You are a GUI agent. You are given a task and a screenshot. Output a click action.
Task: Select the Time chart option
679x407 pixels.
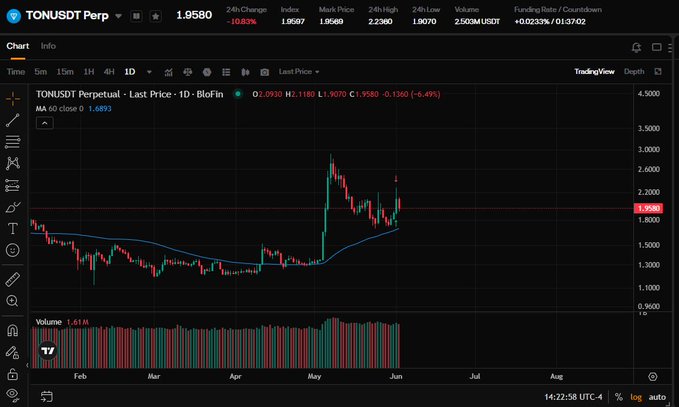[16, 72]
